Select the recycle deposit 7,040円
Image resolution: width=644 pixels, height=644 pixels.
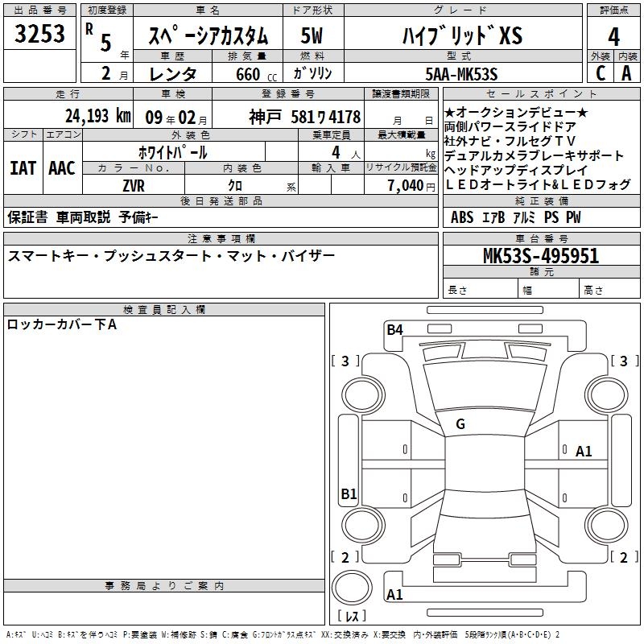(411, 186)
